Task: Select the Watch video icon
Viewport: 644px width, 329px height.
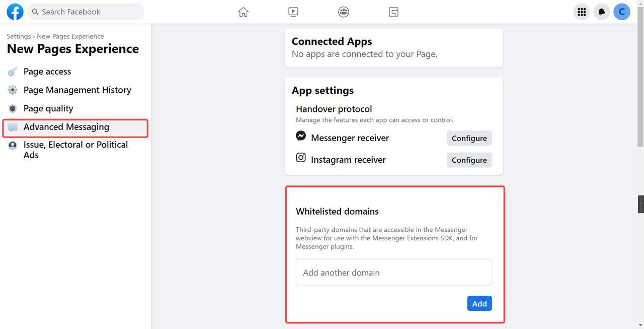Action: click(x=293, y=12)
